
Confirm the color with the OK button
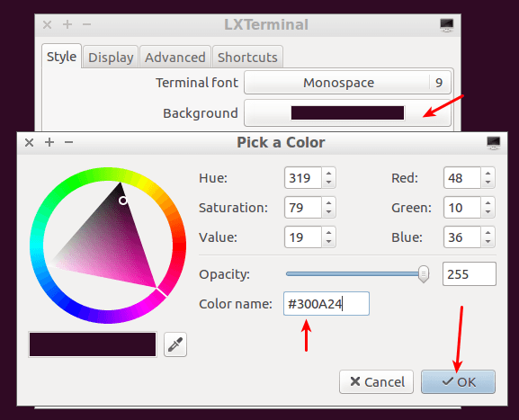(459, 382)
